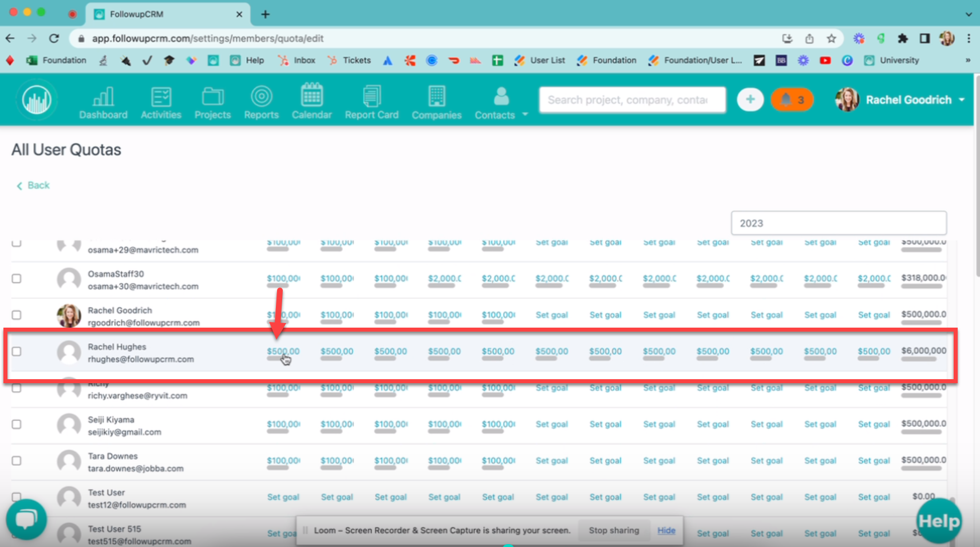Click inside the project search field
This screenshot has width=980, height=547.
click(631, 99)
